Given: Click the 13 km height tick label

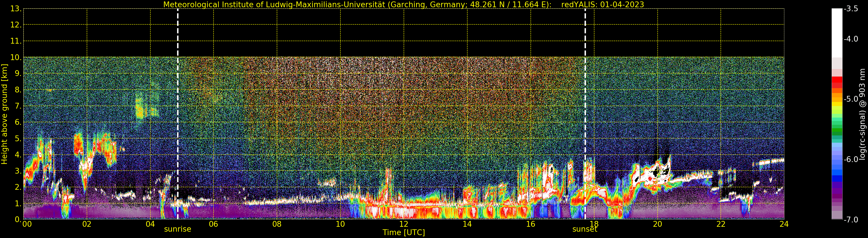Looking at the screenshot, I should point(16,9).
